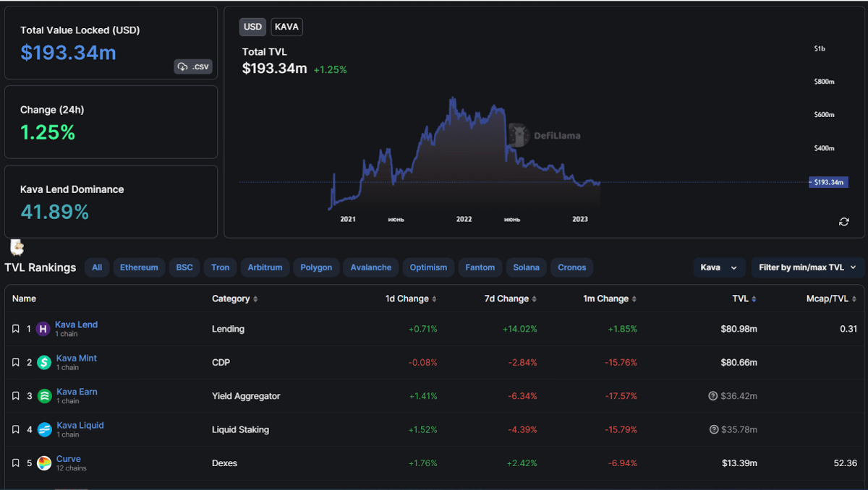Expand the Filter by min/max TVL dropdown
Image resolution: width=868 pixels, height=490 pixels.
click(x=807, y=267)
